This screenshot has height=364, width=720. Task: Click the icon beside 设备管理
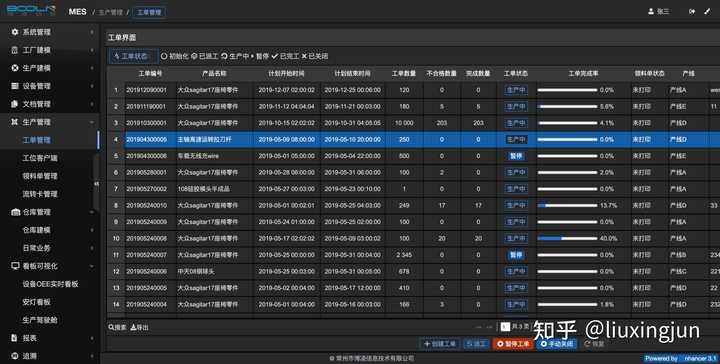pyautogui.click(x=15, y=86)
